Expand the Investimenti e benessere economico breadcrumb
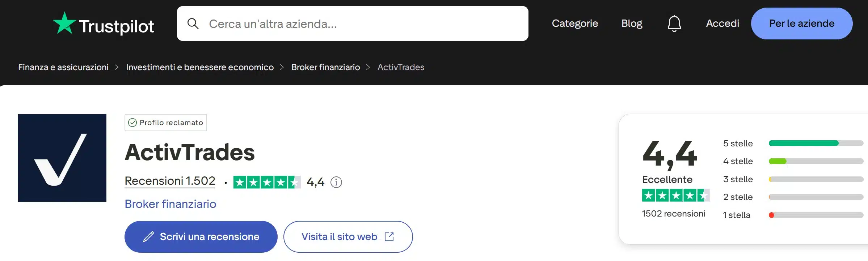This screenshot has height=261, width=868. (199, 67)
